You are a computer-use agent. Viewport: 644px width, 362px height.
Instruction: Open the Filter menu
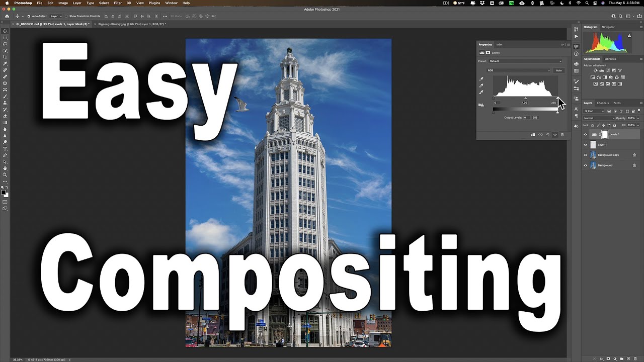pyautogui.click(x=117, y=3)
